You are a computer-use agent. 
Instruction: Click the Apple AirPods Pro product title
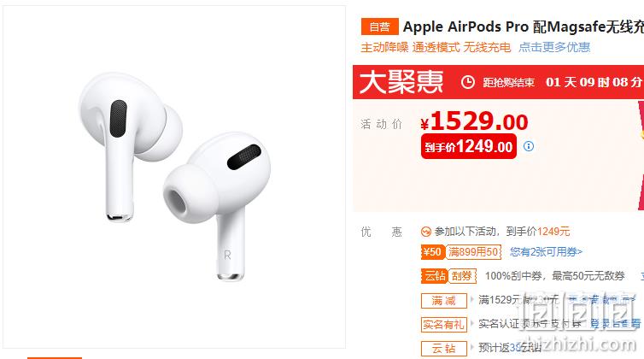point(523,26)
